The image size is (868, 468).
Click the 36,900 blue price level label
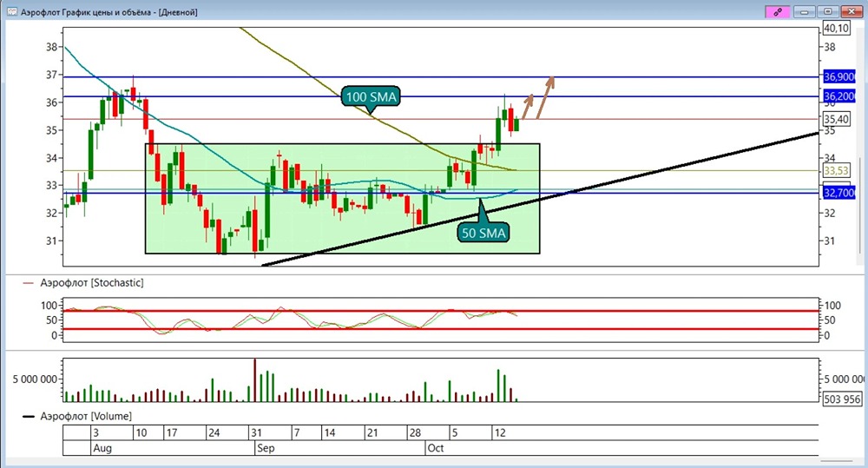point(839,77)
